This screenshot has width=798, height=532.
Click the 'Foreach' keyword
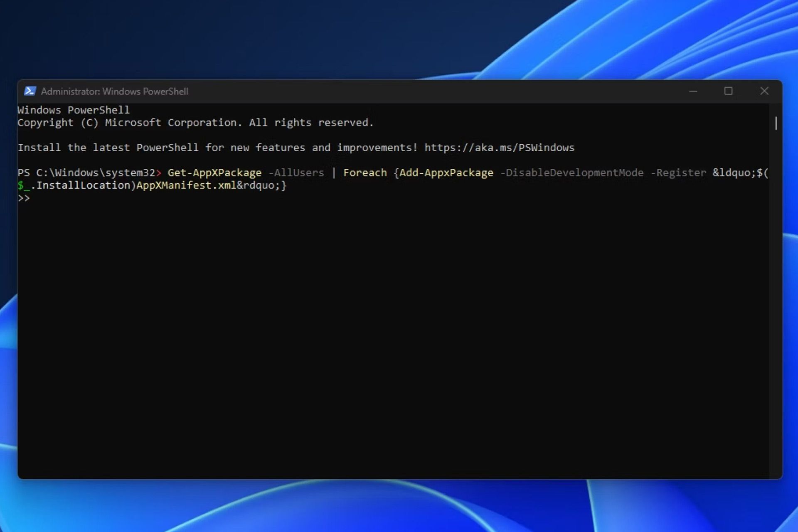point(365,173)
